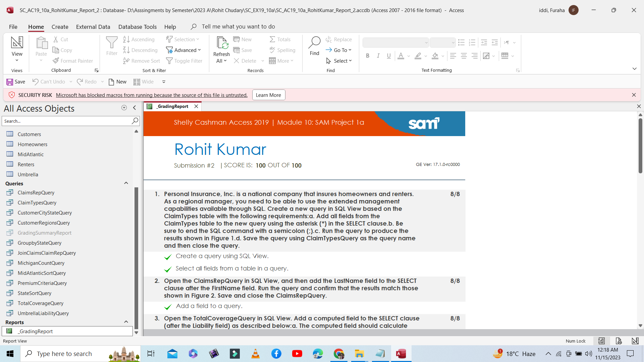Screen dimensions: 644x362
Task: Click the bullets list icon
Action: pyautogui.click(x=462, y=43)
